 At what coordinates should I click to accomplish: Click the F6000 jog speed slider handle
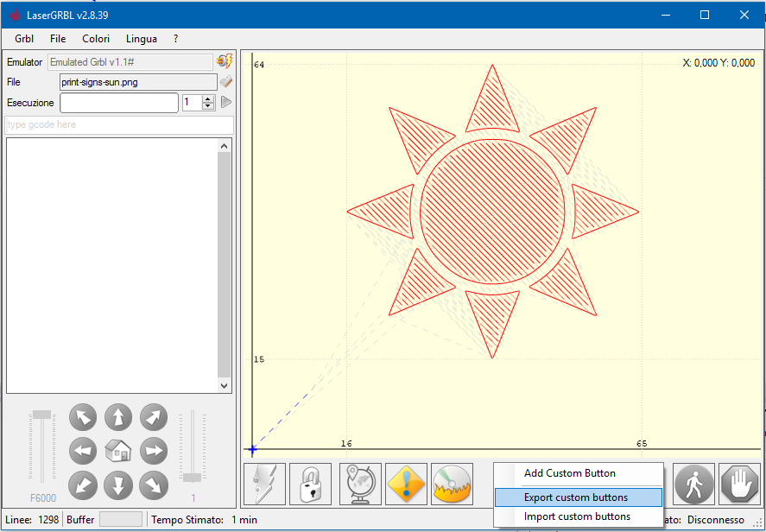pos(42,415)
